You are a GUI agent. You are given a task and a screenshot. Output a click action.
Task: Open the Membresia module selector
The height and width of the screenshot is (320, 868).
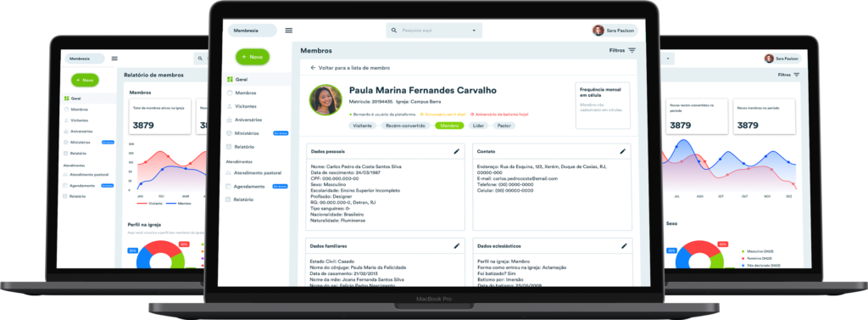pos(252,31)
